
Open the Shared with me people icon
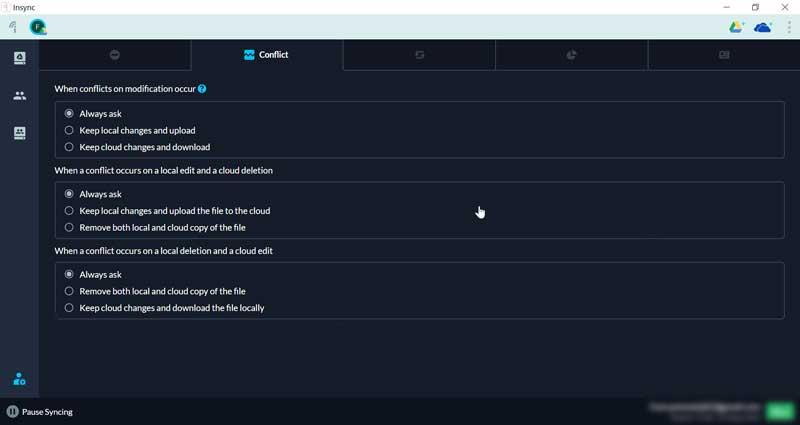pyautogui.click(x=19, y=96)
